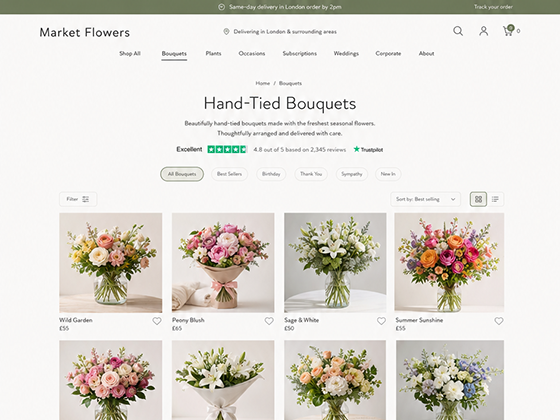The width and height of the screenshot is (560, 420).
Task: Open Corporate in navigation
Action: click(388, 54)
